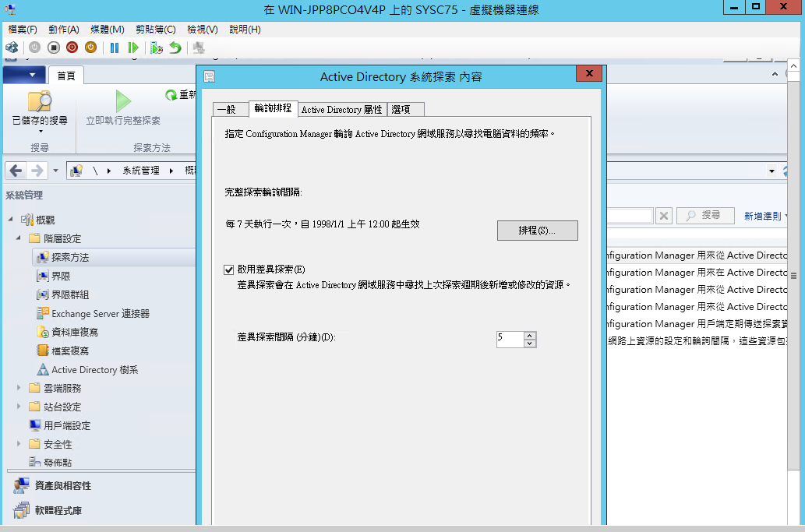Open the address bar dropdown arrow
This screenshot has height=532, width=805.
click(x=771, y=171)
